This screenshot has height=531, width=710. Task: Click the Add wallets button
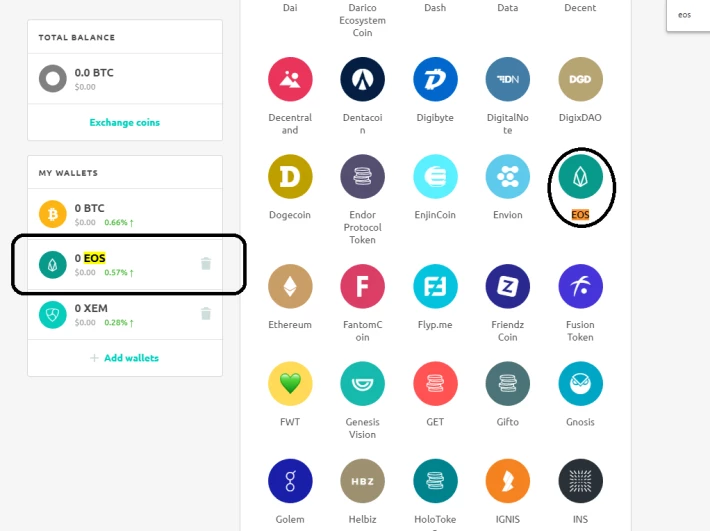[x=125, y=358]
